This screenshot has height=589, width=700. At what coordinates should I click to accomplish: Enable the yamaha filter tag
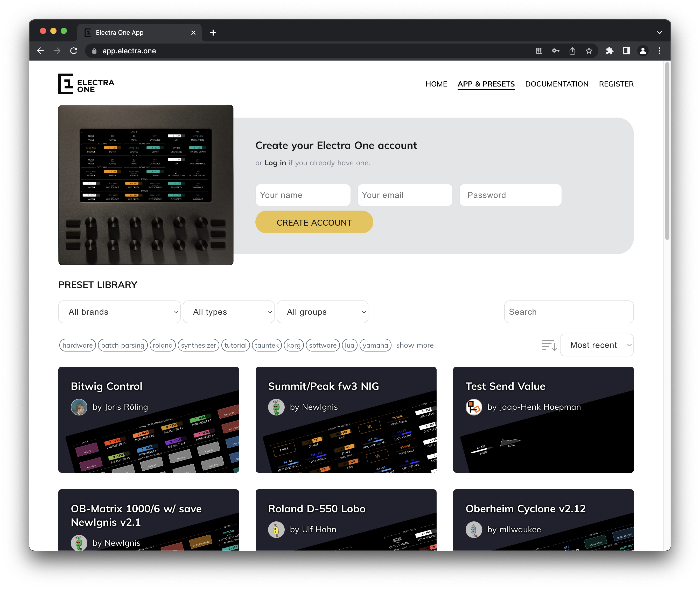375,345
